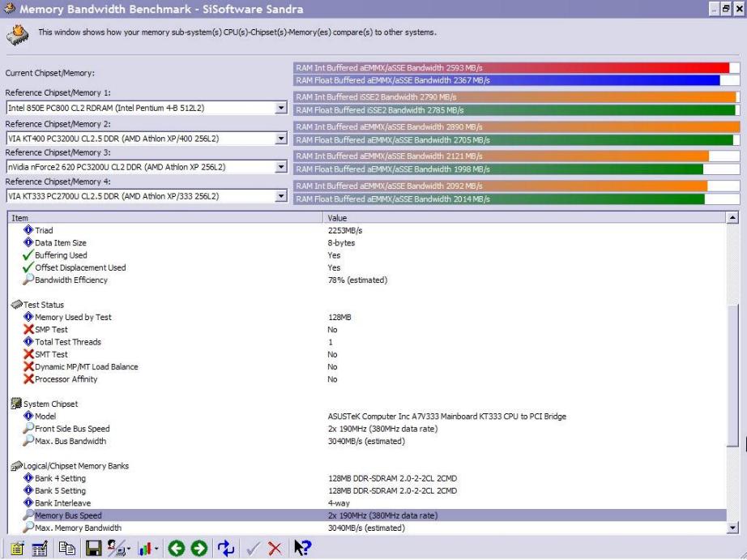
Task: Click VIA KT400 PC3200U combo box text
Action: click(x=113, y=139)
